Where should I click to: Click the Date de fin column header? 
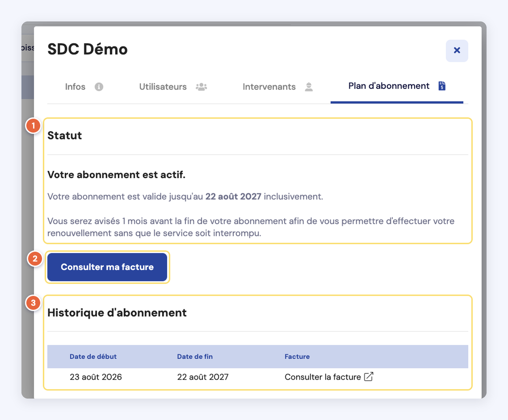click(x=195, y=357)
